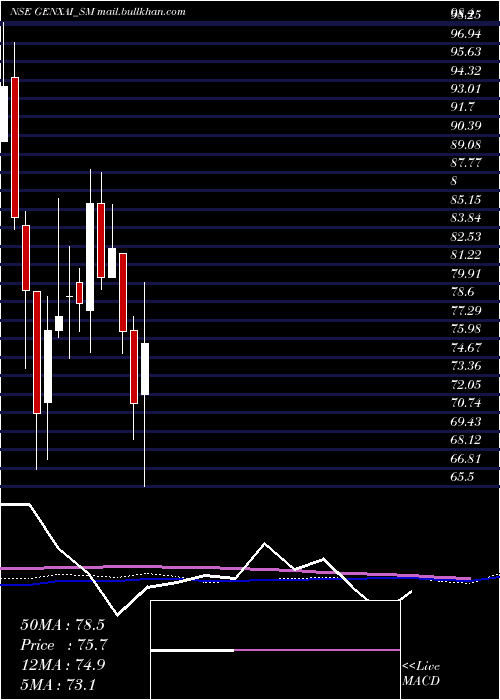Select the 85.15 price axis label
This screenshot has width=500, height=700.
tap(465, 200)
